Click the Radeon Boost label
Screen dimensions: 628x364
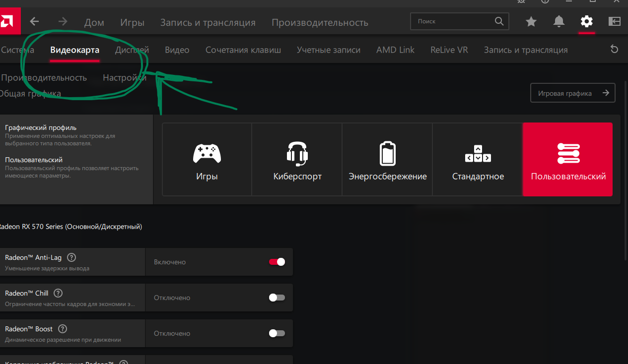click(x=29, y=329)
